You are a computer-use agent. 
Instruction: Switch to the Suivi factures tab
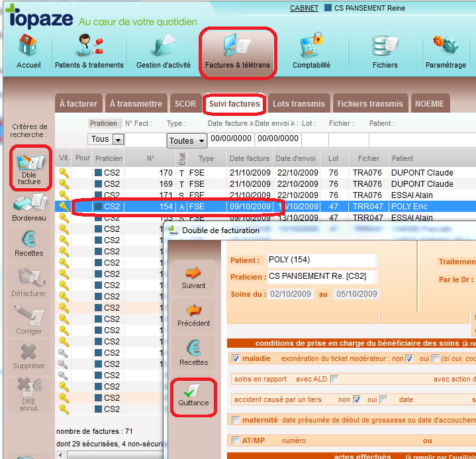pyautogui.click(x=234, y=104)
